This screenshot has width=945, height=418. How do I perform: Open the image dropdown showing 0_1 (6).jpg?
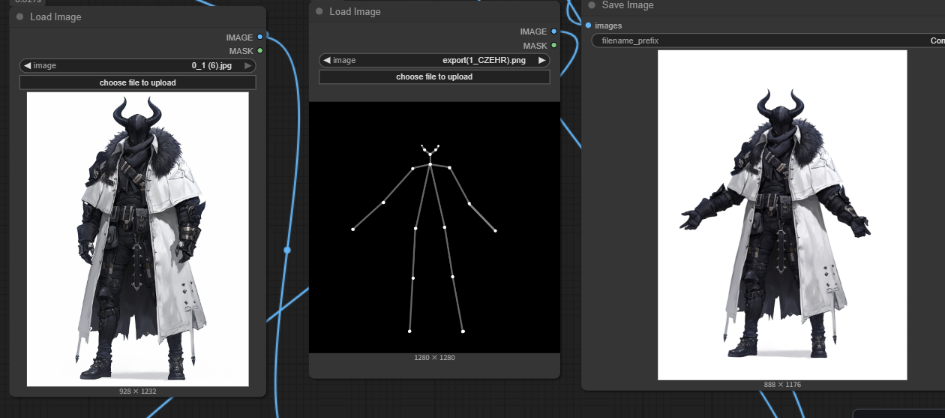click(x=137, y=66)
